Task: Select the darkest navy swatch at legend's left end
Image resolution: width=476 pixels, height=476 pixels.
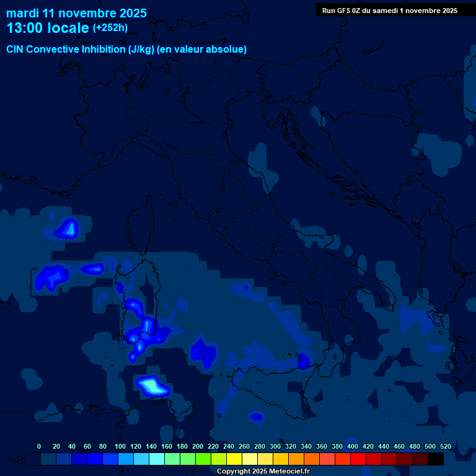Action: (33, 459)
